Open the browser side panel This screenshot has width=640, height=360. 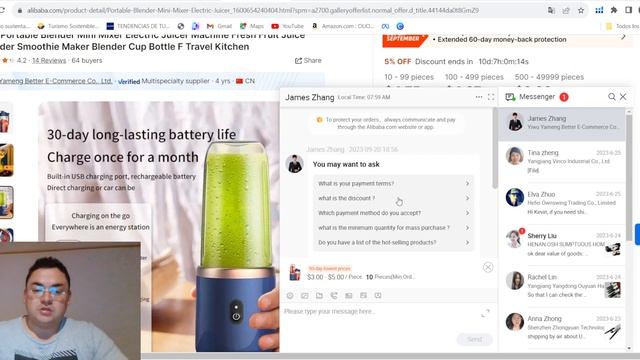point(629,10)
